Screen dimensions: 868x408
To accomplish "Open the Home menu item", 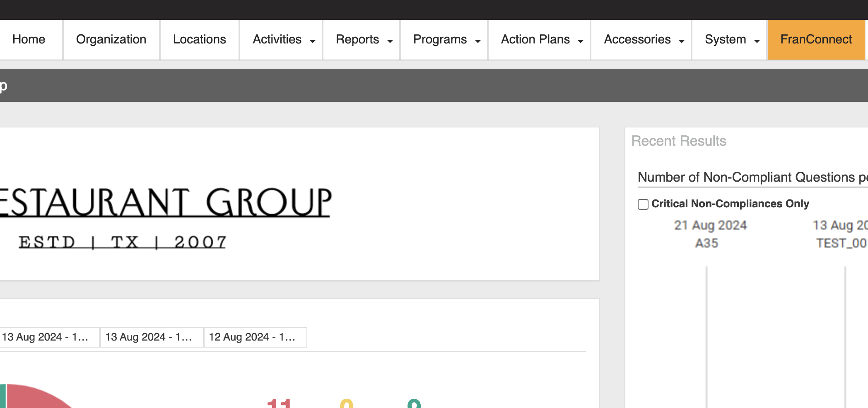I will pos(29,40).
